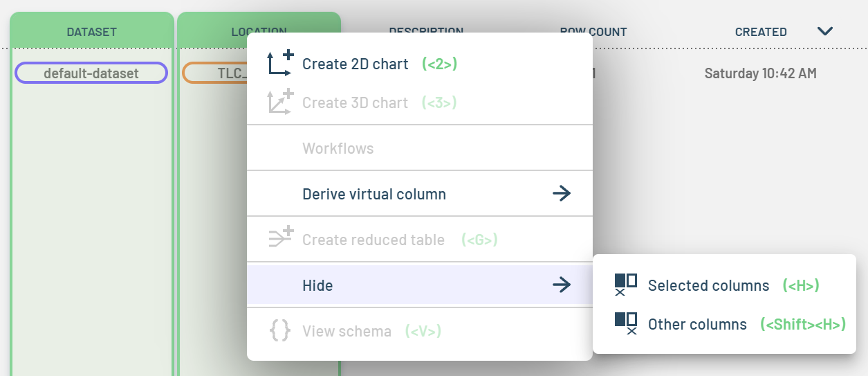Select the LOCATION column header
868x376 pixels.
tap(259, 32)
